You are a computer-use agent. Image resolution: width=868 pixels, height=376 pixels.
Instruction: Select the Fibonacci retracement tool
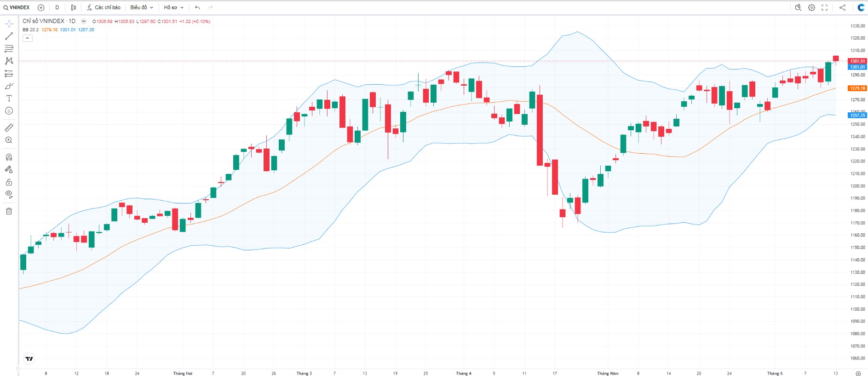[x=9, y=48]
